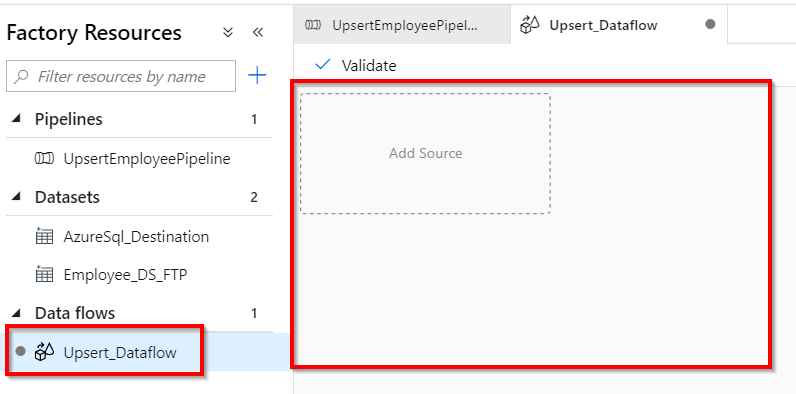Click the Validate checkmark icon
This screenshot has height=394, width=796.
tap(323, 64)
